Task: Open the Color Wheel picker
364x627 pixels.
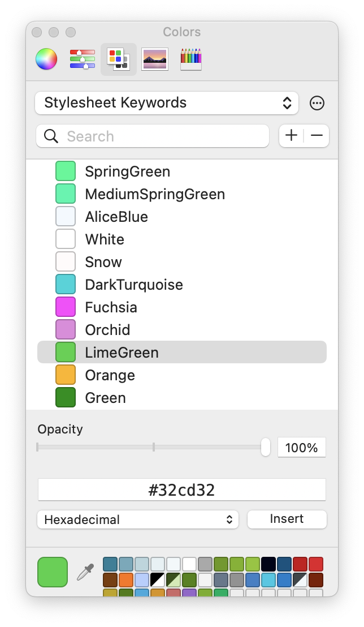Action: coord(46,58)
